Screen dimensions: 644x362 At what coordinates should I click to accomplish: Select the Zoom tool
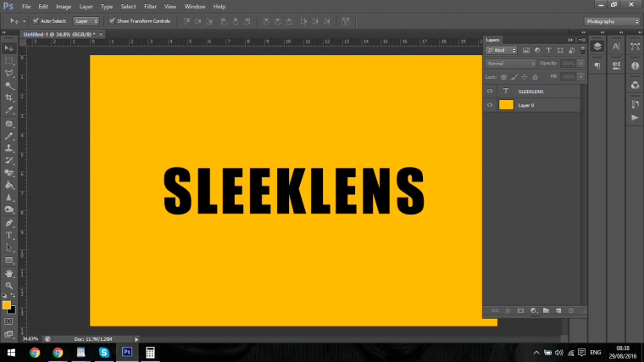[x=8, y=286]
